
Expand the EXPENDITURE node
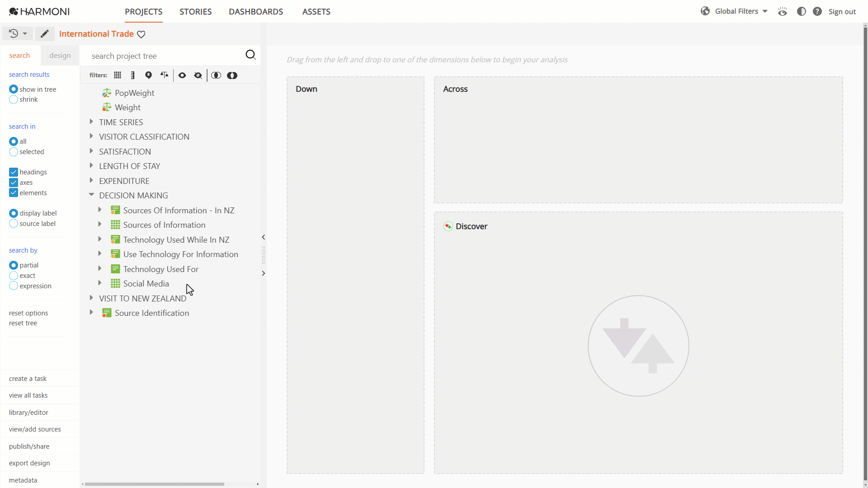point(91,180)
